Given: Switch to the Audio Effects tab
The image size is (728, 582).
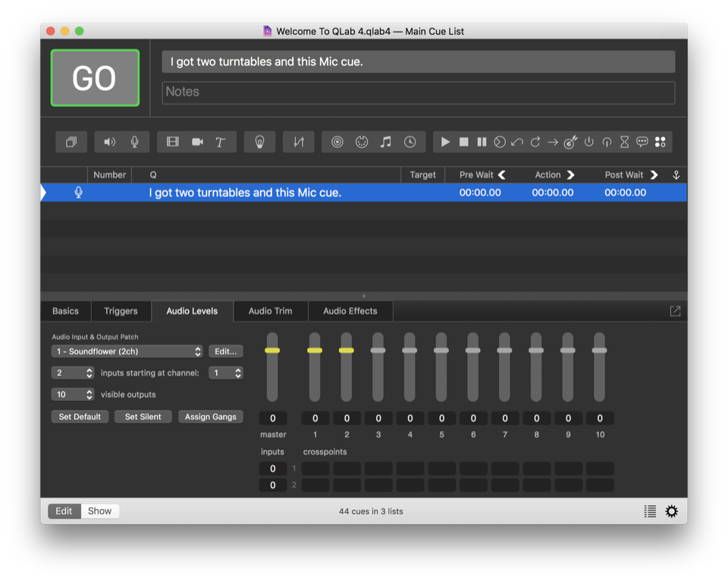Looking at the screenshot, I should point(350,311).
